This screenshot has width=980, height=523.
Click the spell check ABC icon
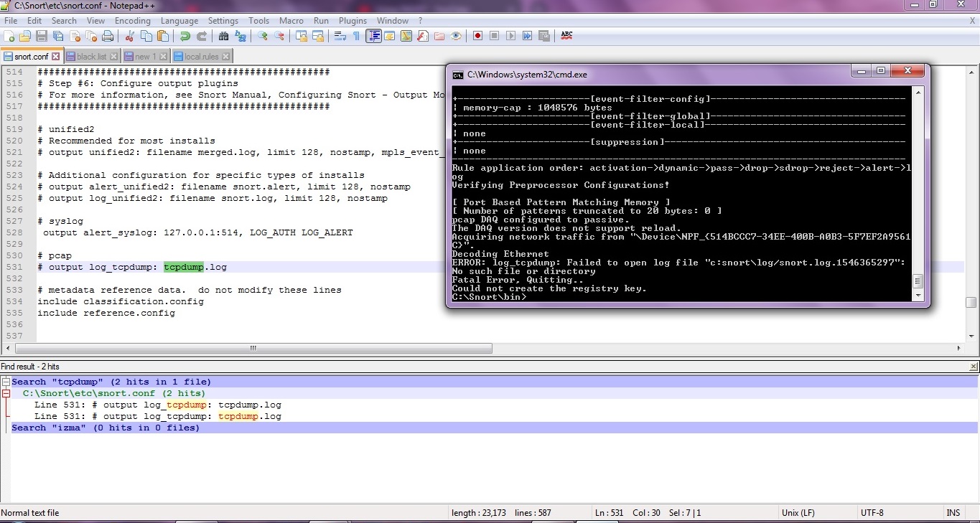pos(566,35)
